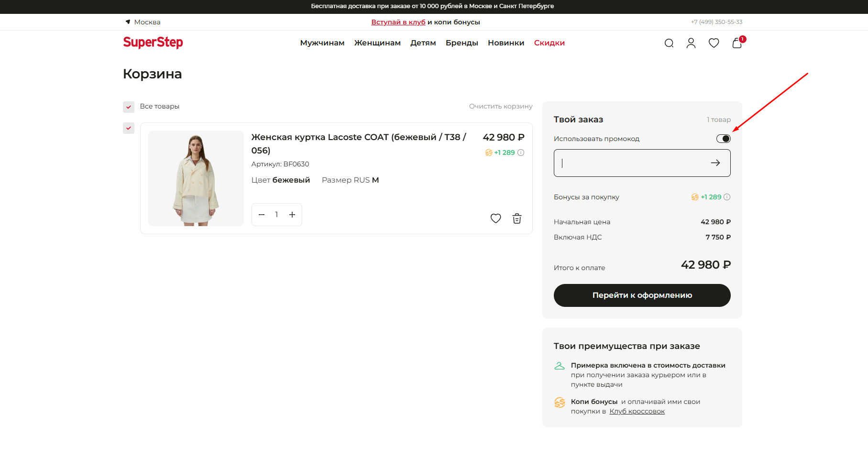Show bonus info icon under product price

click(521, 152)
